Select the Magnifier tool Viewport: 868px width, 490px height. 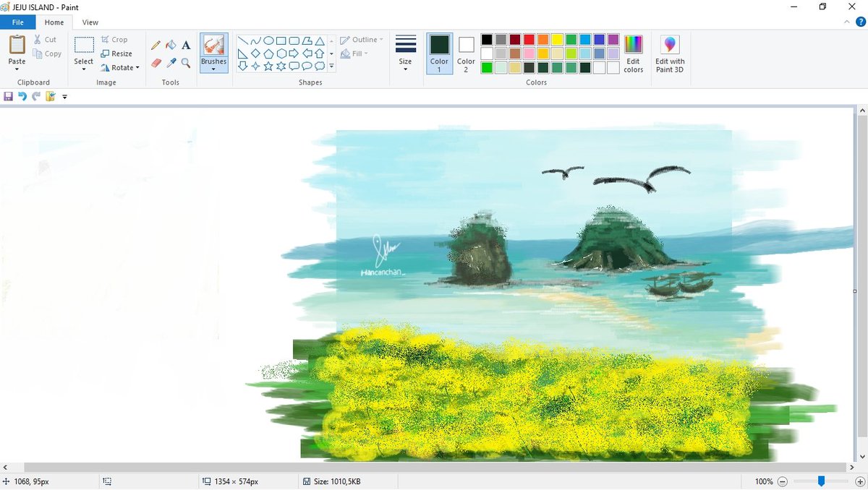click(x=186, y=63)
